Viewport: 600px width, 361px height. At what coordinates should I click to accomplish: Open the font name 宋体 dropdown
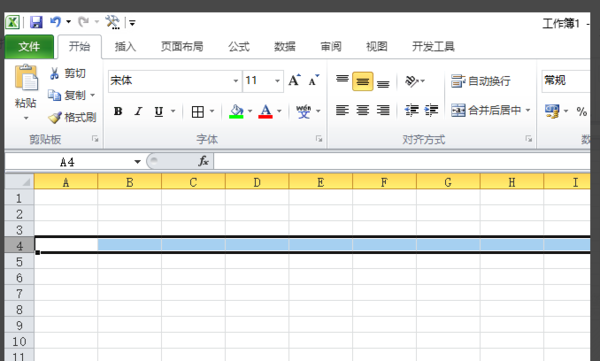point(236,81)
